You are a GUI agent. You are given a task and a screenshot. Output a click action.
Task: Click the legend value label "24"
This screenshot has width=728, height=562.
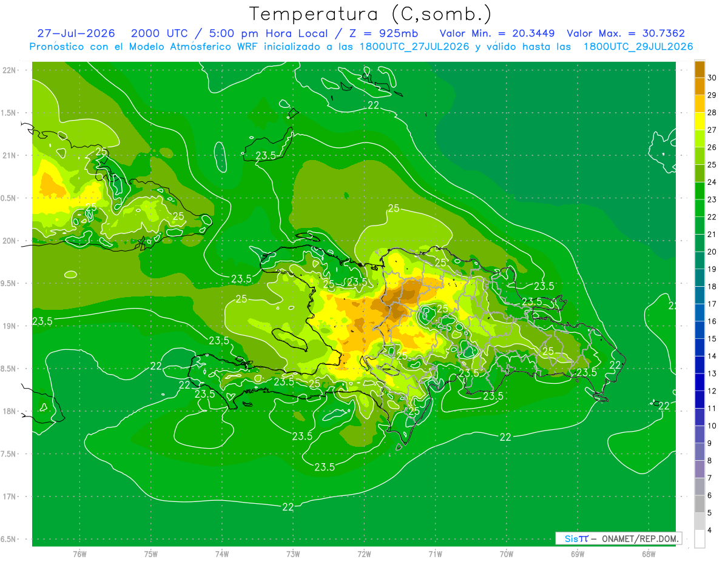(x=712, y=182)
